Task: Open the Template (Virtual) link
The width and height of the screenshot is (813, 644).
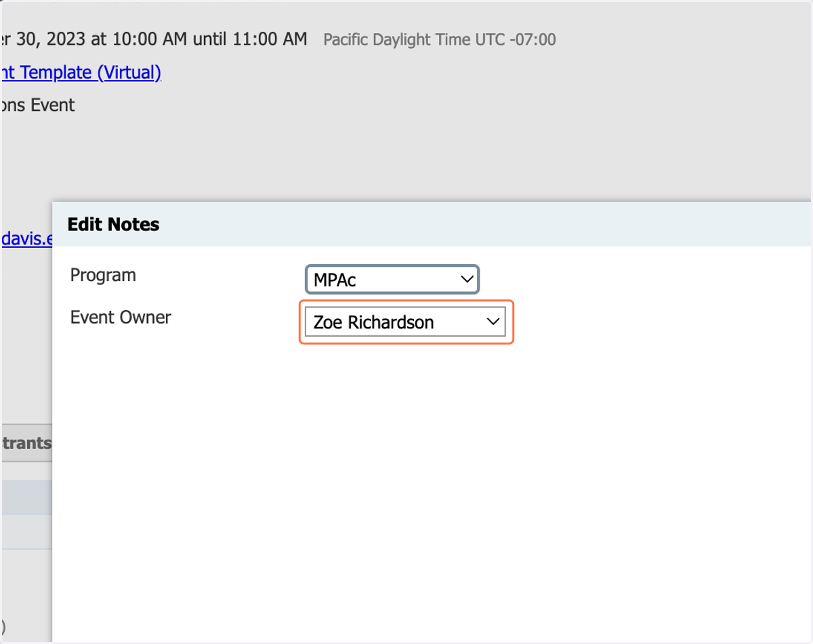Action: (x=81, y=72)
